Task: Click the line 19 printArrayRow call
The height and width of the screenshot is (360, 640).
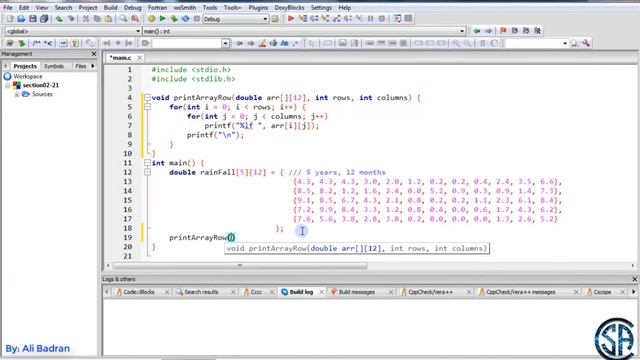Action: click(202, 238)
